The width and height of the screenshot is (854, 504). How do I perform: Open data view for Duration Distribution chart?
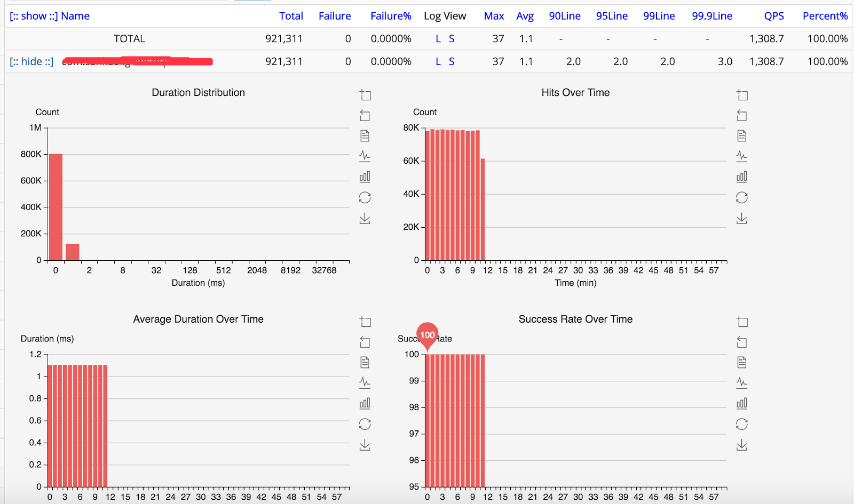[x=365, y=135]
